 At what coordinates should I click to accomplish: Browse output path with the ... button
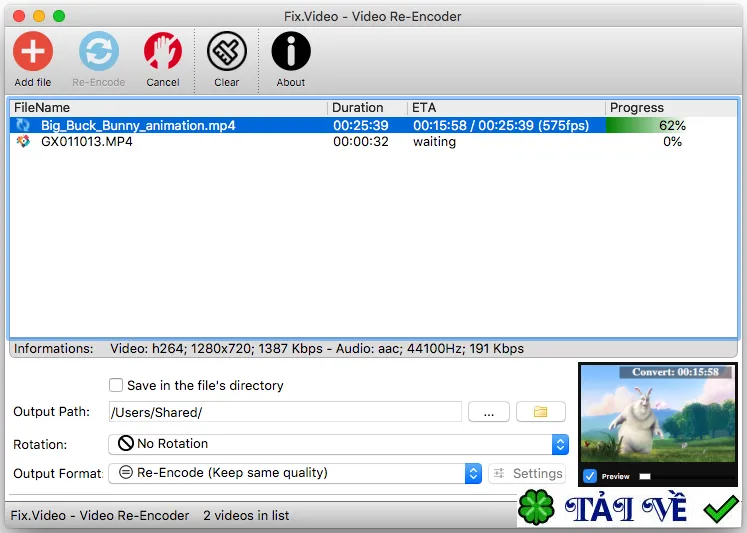coord(489,412)
